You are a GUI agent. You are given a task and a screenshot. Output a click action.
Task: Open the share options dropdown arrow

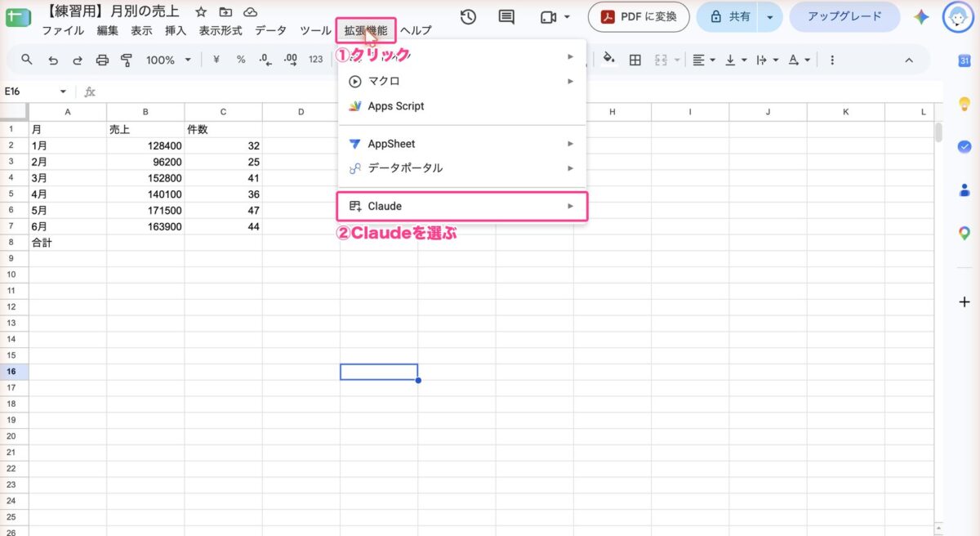[x=769, y=16]
